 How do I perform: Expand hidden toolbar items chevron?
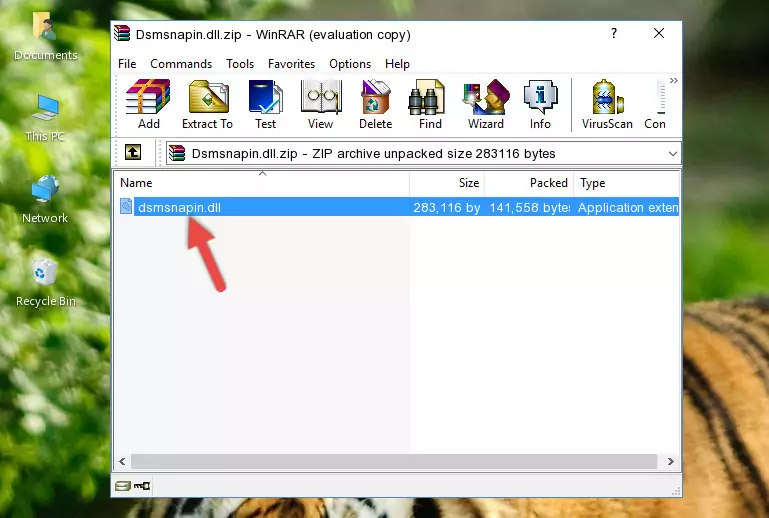point(674,80)
